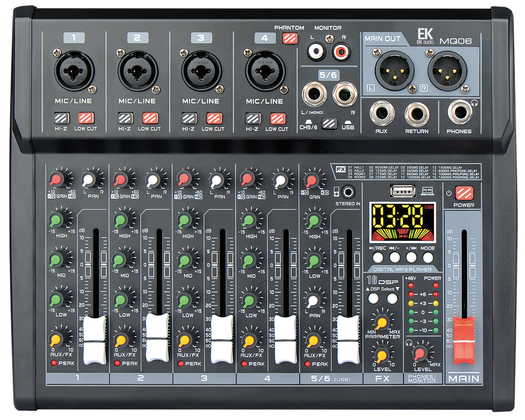Screen dimensions: 525x420
Task: Click the next track +/>>| button
Action: (411, 257)
